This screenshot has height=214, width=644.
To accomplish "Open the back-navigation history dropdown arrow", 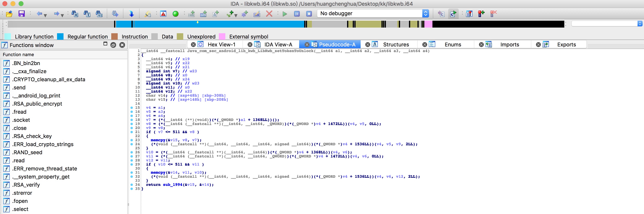I will [45, 16].
